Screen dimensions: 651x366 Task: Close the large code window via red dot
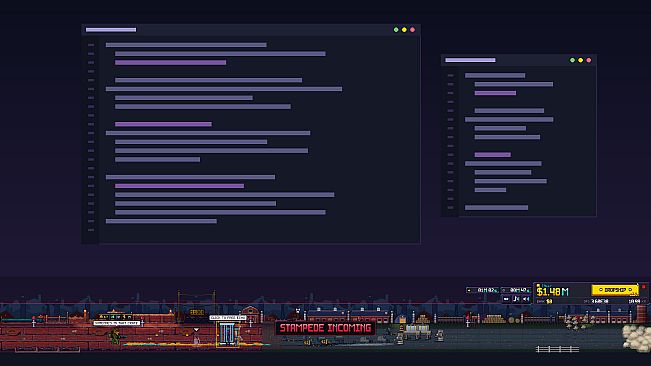(x=413, y=30)
